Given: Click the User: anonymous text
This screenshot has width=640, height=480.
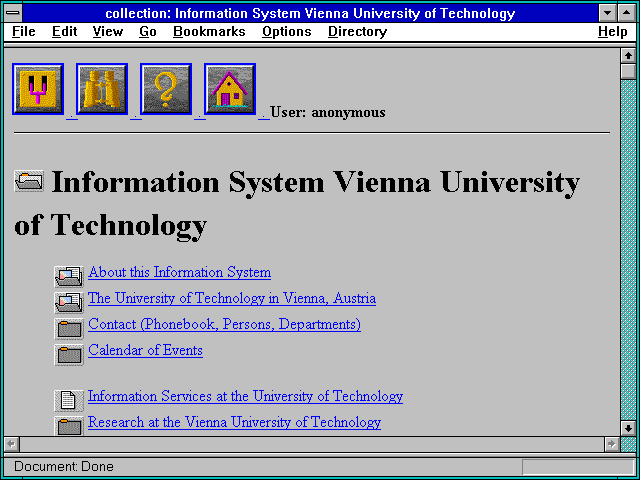Looking at the screenshot, I should point(328,112).
